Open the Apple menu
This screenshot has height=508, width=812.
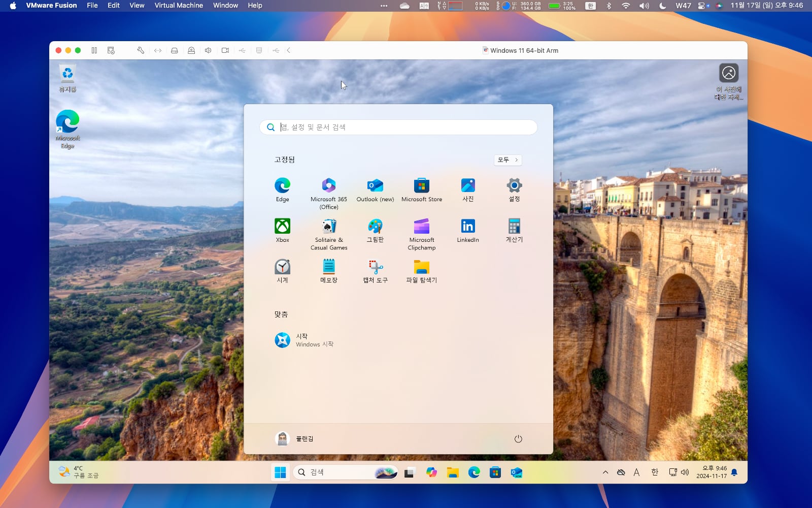point(13,6)
